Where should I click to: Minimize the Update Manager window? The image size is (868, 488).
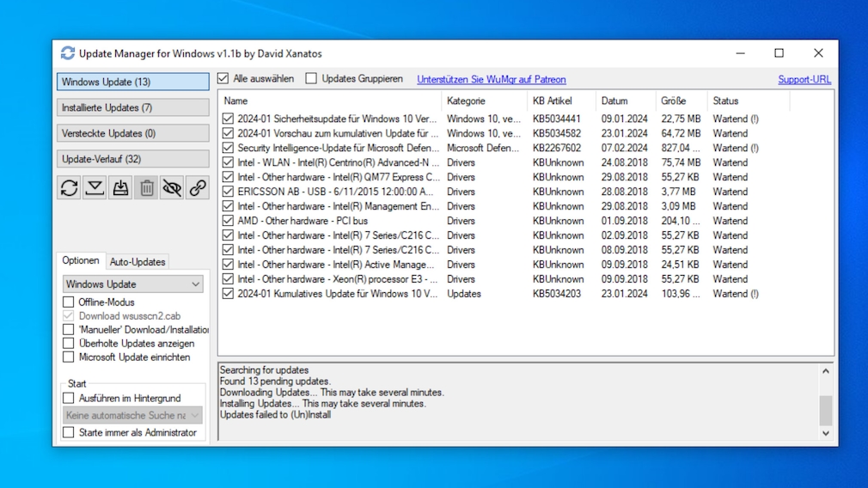(x=740, y=53)
